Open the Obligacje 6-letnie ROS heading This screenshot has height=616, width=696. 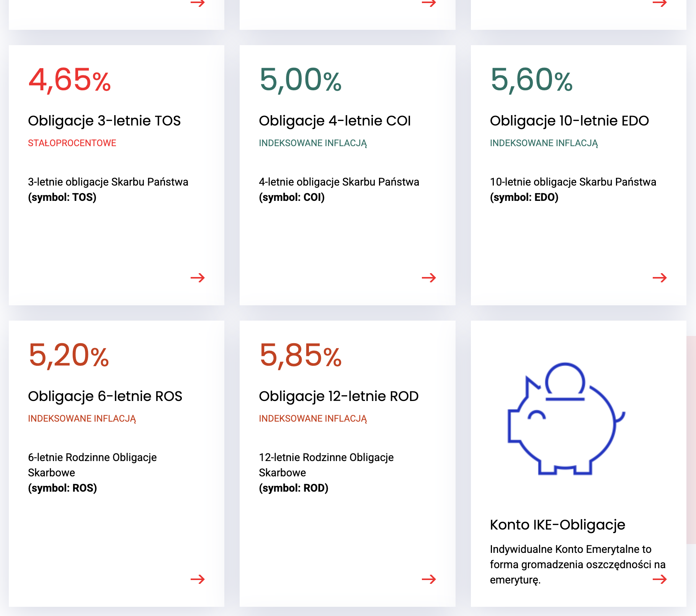pos(105,396)
